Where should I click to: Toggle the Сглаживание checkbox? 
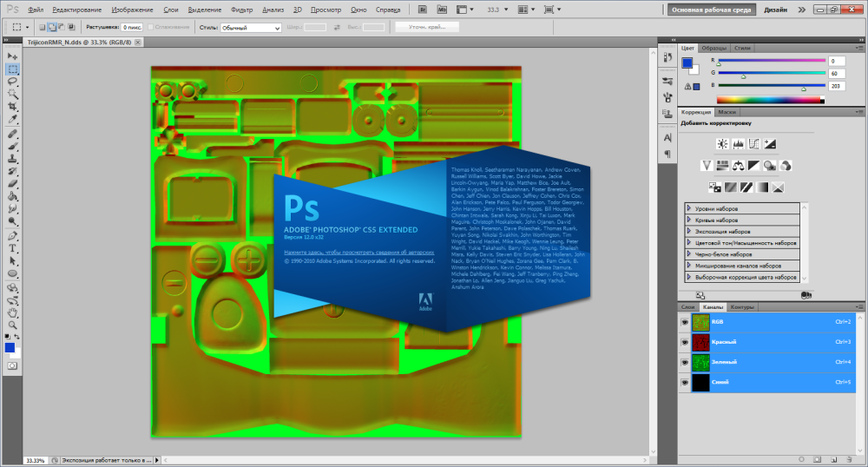[150, 27]
